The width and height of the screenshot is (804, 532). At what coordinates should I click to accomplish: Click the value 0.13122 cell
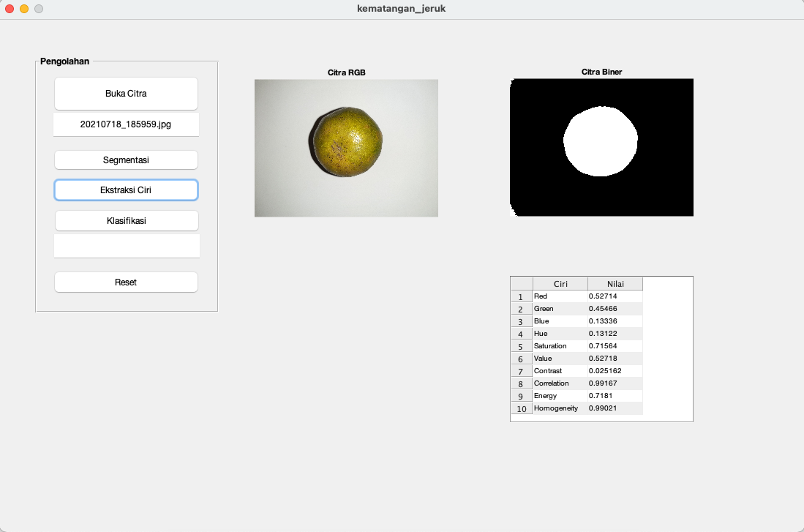615,334
